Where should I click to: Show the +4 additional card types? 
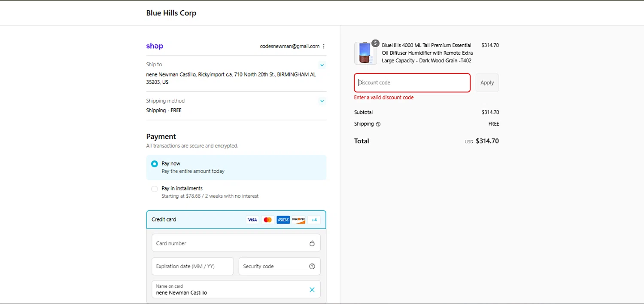pos(314,220)
